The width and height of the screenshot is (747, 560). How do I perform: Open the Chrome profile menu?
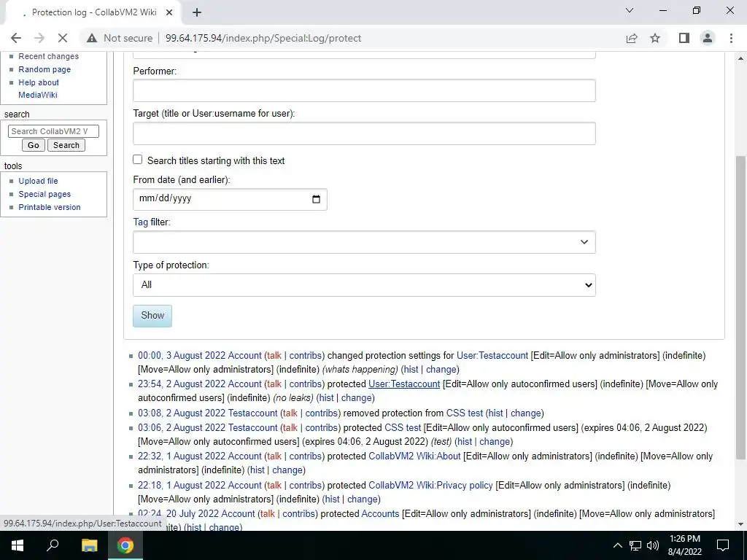(x=708, y=38)
